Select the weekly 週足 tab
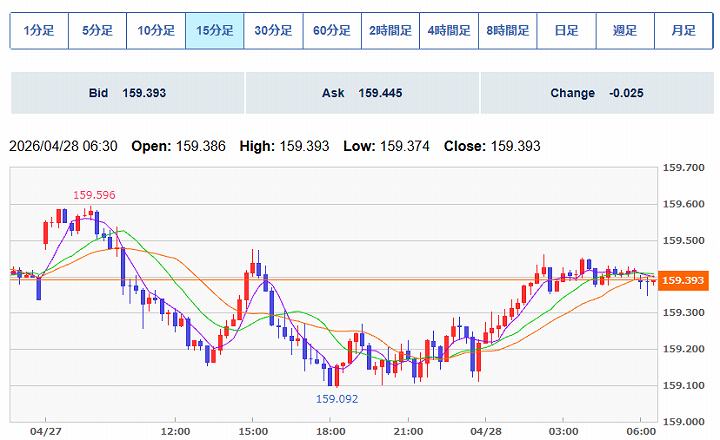This screenshot has width=720, height=440. pyautogui.click(x=624, y=31)
